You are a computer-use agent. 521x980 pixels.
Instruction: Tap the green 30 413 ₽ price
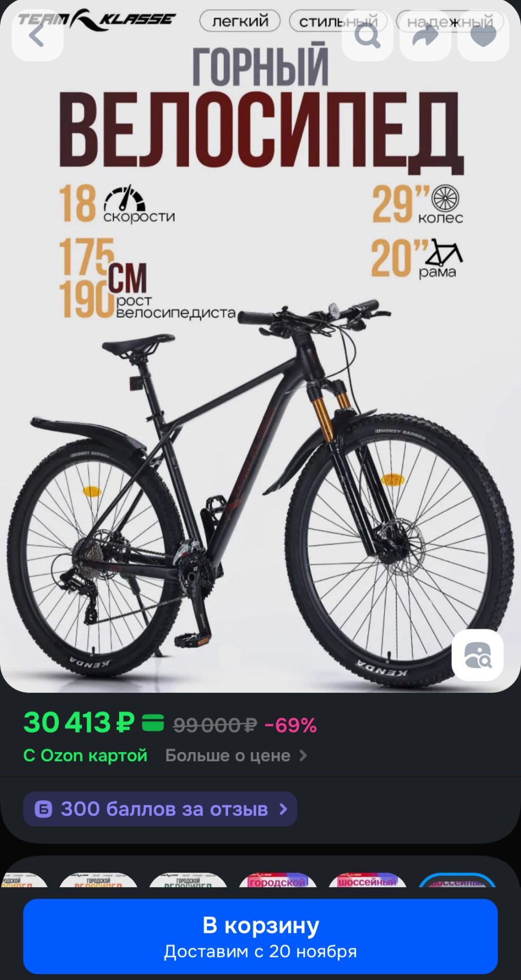[x=79, y=723]
